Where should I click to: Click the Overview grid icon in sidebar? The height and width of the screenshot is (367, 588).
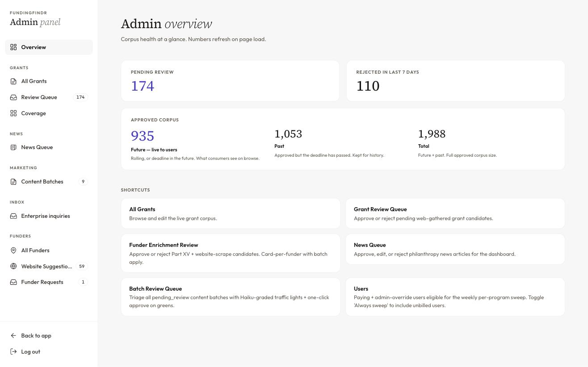click(13, 47)
